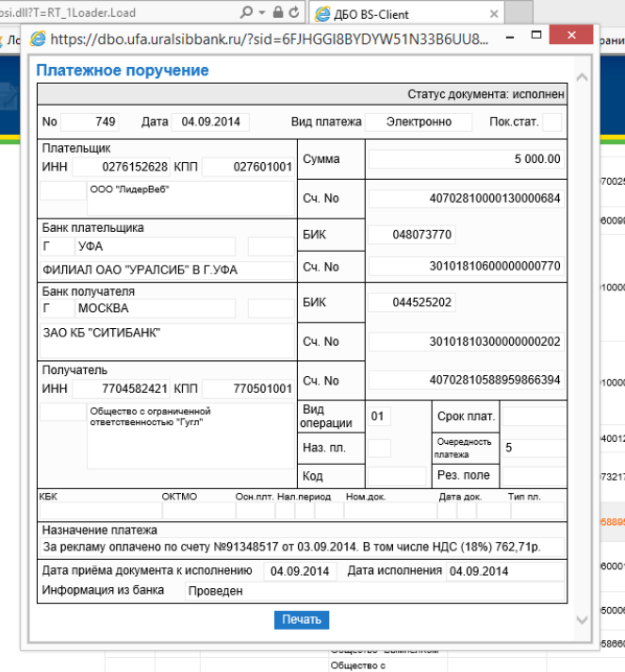
Task: Click the empty Срок плат. field
Action: pyautogui.click(x=534, y=417)
